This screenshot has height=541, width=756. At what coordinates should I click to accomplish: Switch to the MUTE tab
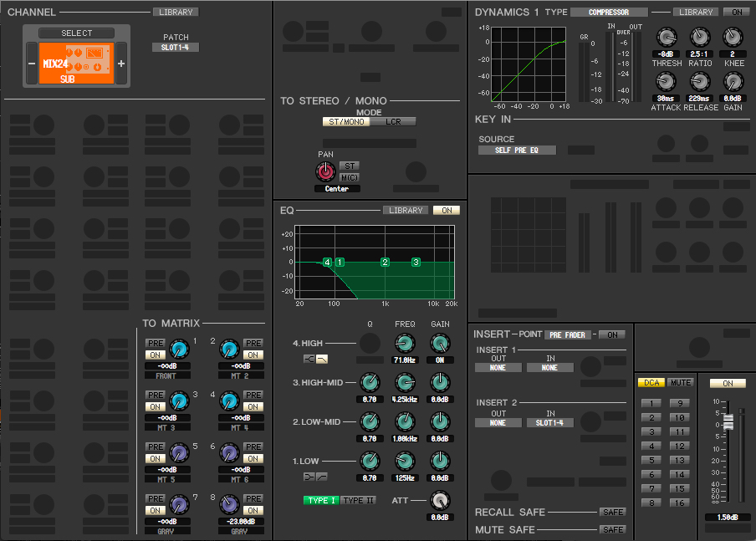(680, 382)
